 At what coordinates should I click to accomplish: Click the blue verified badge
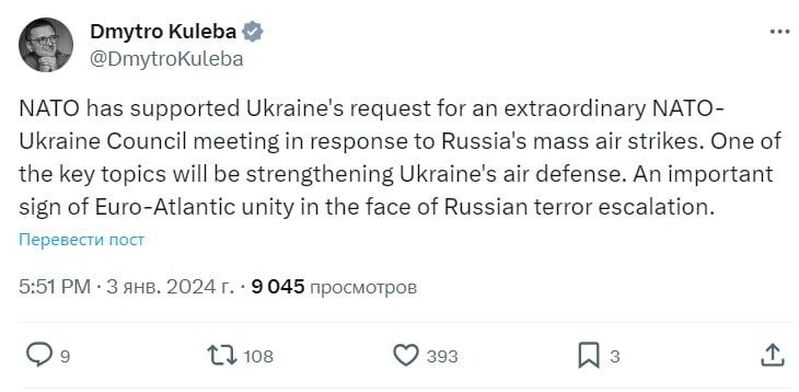(252, 32)
